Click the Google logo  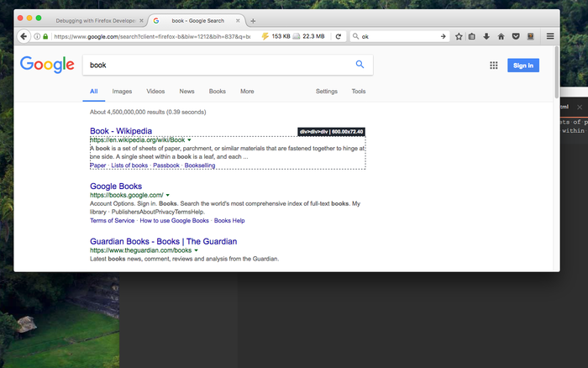(x=47, y=65)
